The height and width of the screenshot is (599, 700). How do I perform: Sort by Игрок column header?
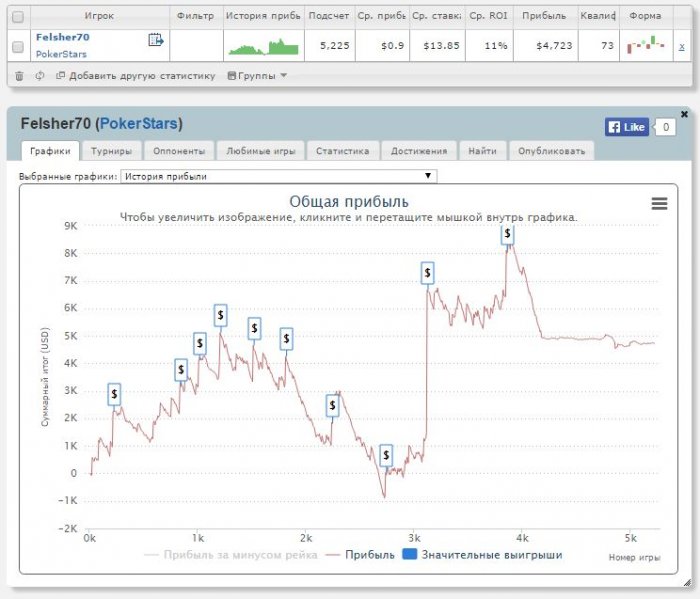click(x=99, y=16)
